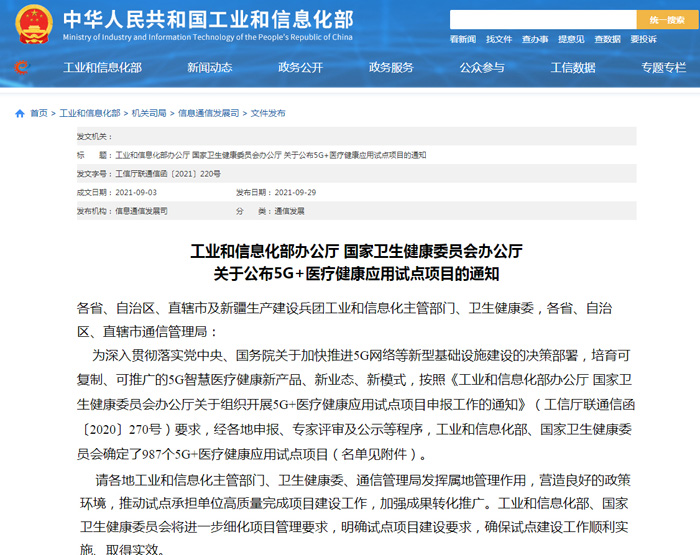This screenshot has height=555, width=700.
Task: Go to 首页 in the breadcrumb
Action: point(39,113)
